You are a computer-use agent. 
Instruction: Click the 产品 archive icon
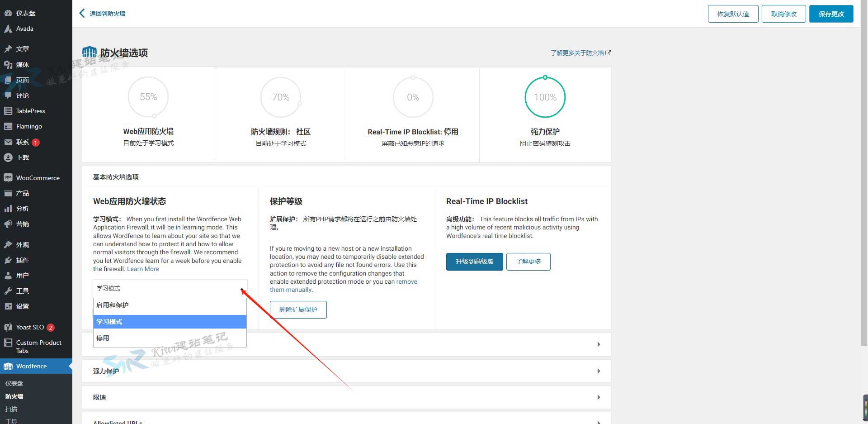8,193
